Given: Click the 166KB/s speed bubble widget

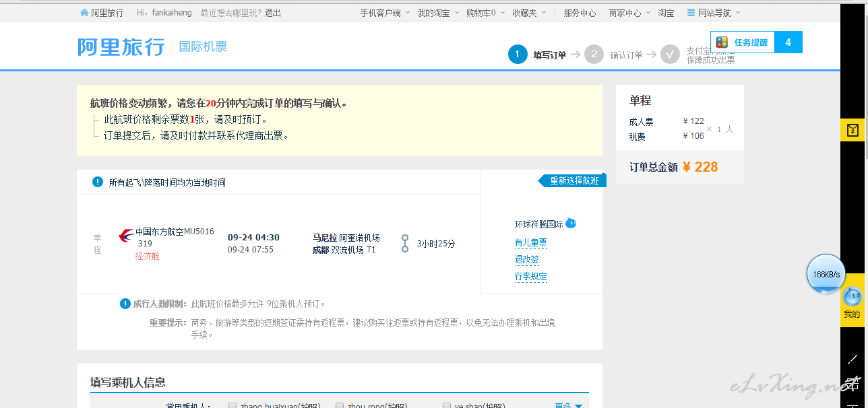Looking at the screenshot, I should click(826, 274).
